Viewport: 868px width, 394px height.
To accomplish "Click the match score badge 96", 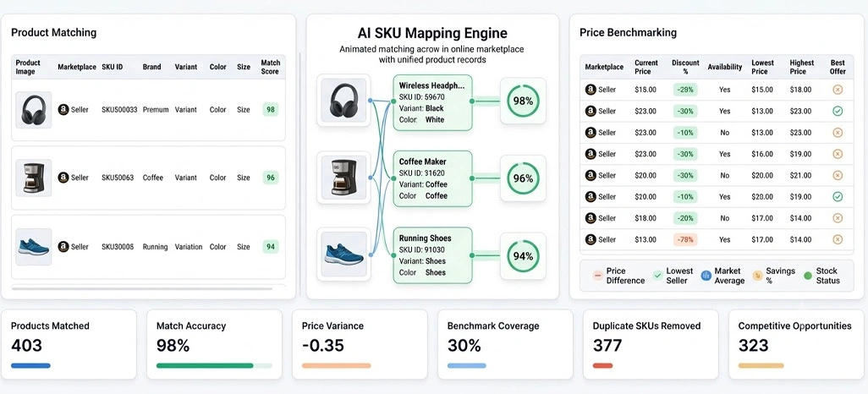I will tap(271, 178).
